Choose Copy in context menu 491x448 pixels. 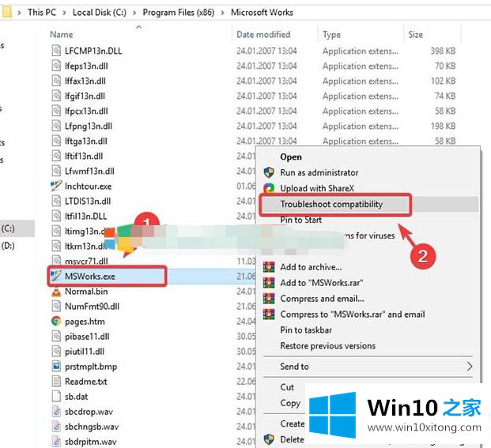tap(290, 403)
